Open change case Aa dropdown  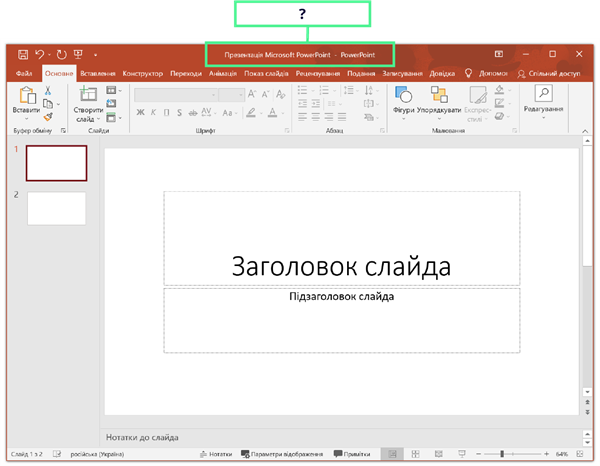tap(230, 112)
